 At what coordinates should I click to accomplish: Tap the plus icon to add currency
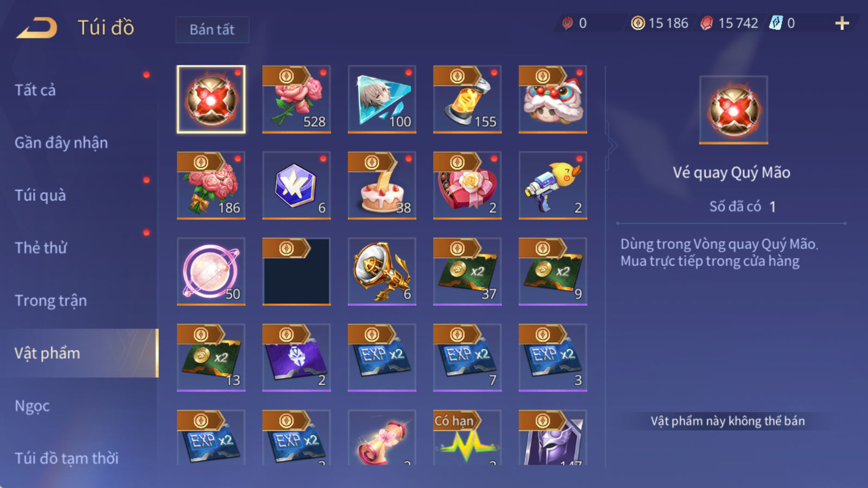(842, 23)
